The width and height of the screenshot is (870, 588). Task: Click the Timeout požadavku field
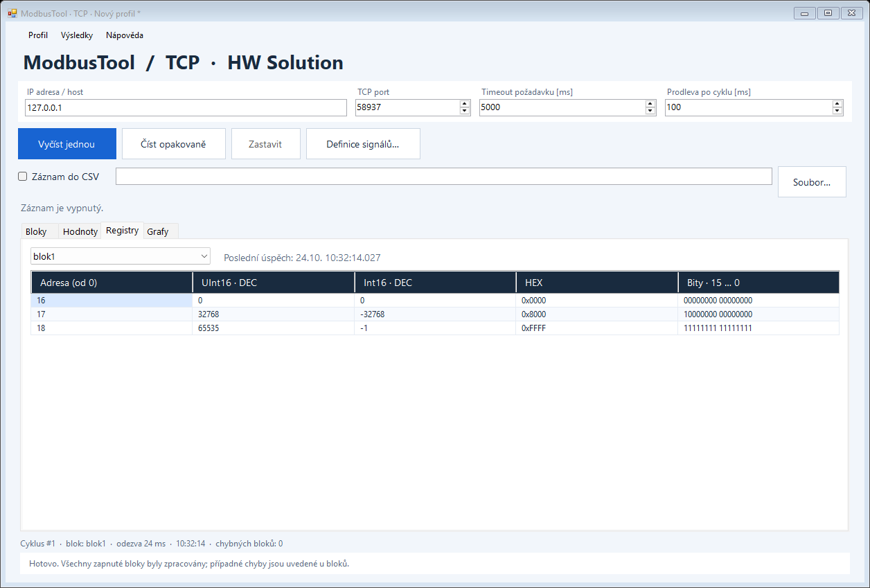pos(562,107)
